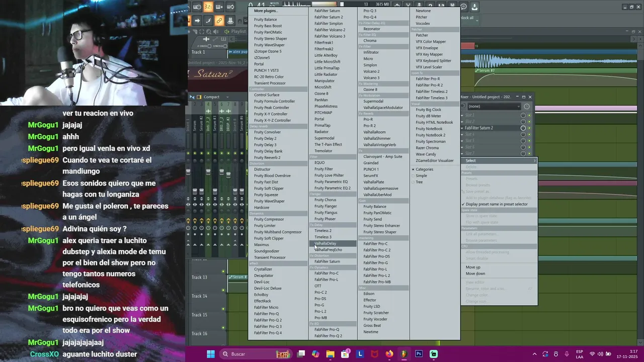The image size is (644, 362).
Task: Open Firefox from taskbar
Action: tap(389, 354)
